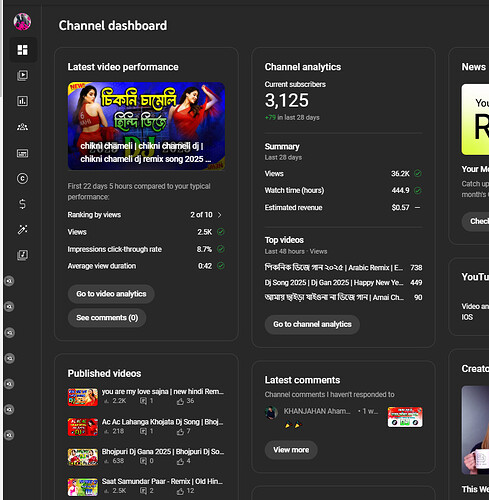
Task: Open the Subtitles sidebar icon
Action: click(22, 153)
